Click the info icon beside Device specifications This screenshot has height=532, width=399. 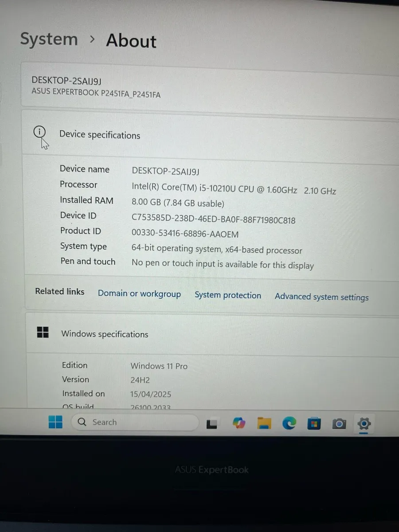tap(39, 132)
